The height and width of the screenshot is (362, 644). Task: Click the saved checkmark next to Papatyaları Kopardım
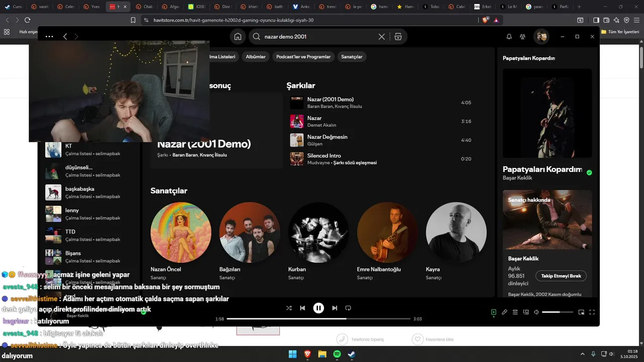[x=589, y=172]
